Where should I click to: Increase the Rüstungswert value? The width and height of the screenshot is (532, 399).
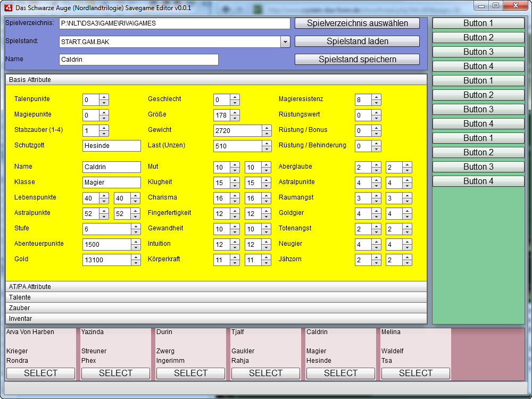pos(376,112)
